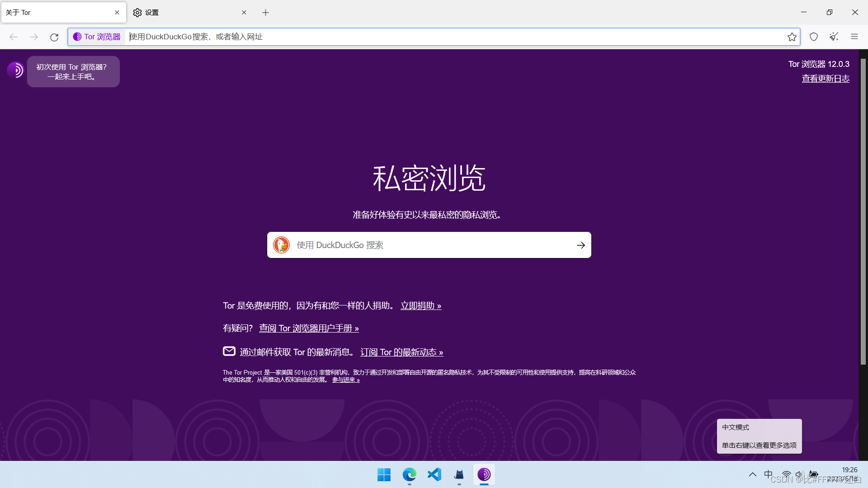Toggle the 中 input method indicator
The width and height of the screenshot is (868, 488).
coord(768,474)
